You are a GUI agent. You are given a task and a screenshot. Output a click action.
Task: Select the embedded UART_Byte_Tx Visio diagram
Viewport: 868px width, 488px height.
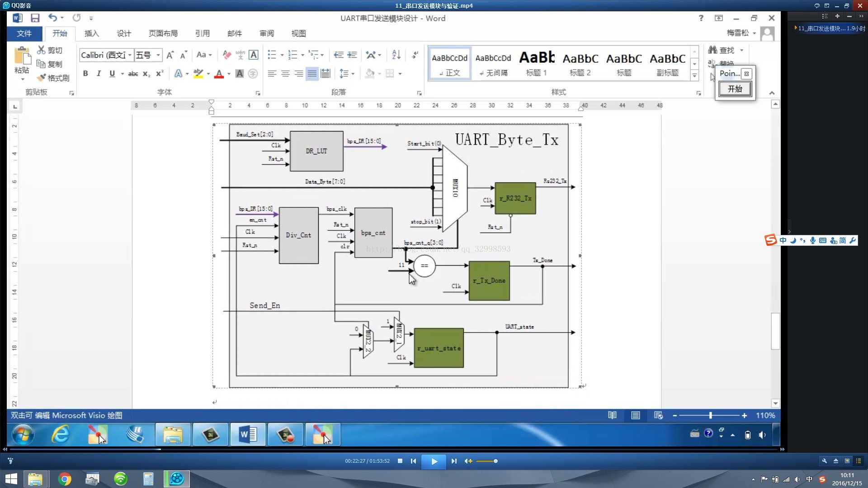pyautogui.click(x=397, y=255)
